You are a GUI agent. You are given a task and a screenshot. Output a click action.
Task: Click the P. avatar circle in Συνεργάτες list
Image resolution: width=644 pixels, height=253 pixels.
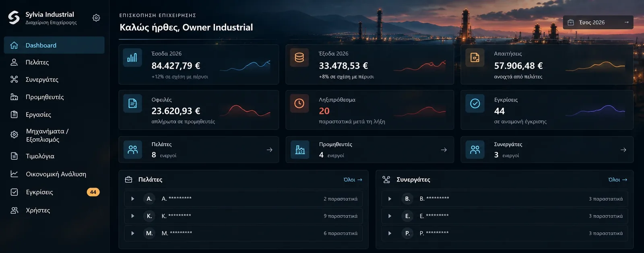point(407,233)
